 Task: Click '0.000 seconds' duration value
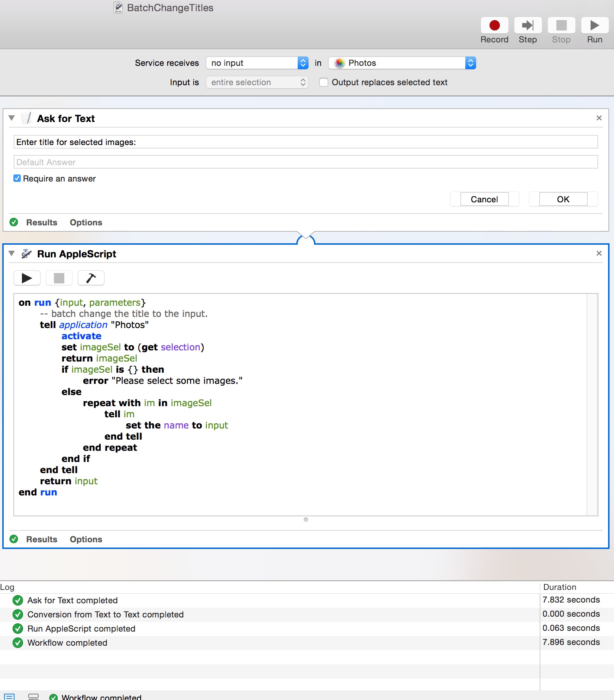571,614
